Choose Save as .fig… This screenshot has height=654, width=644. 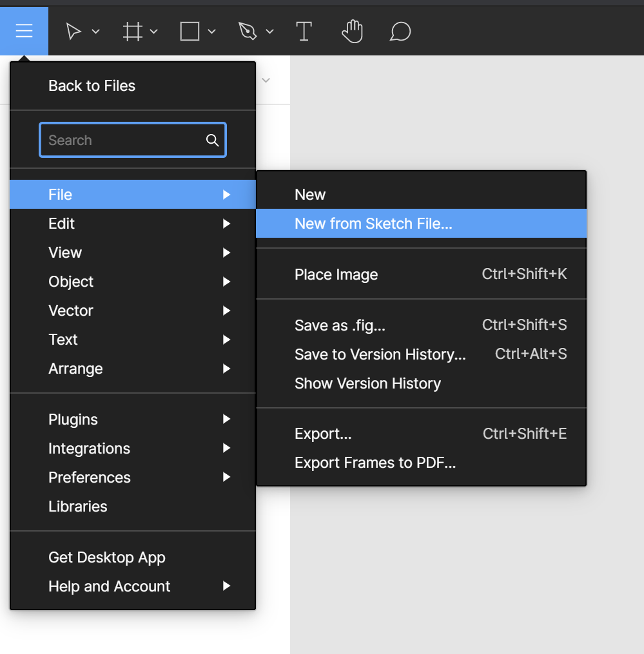pyautogui.click(x=421, y=325)
